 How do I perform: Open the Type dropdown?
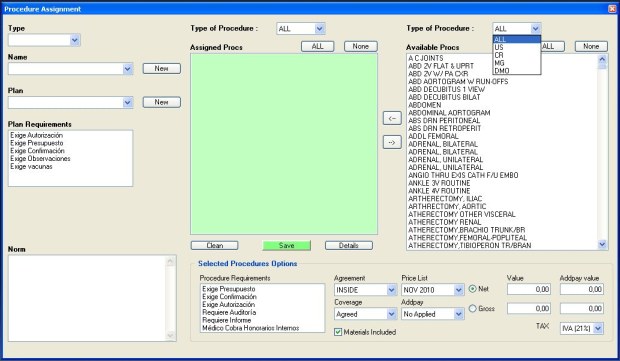point(75,40)
